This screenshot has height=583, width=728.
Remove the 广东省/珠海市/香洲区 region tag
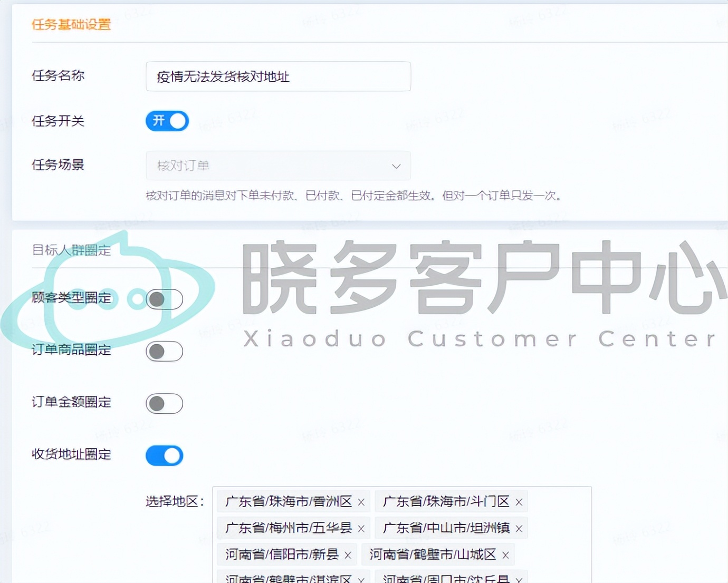pos(361,502)
